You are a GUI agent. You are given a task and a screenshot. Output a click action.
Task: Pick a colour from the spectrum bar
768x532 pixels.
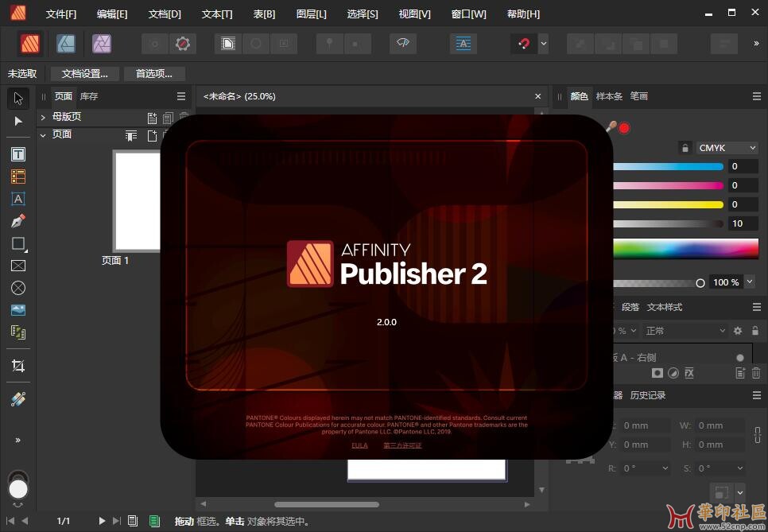pyautogui.click(x=685, y=248)
